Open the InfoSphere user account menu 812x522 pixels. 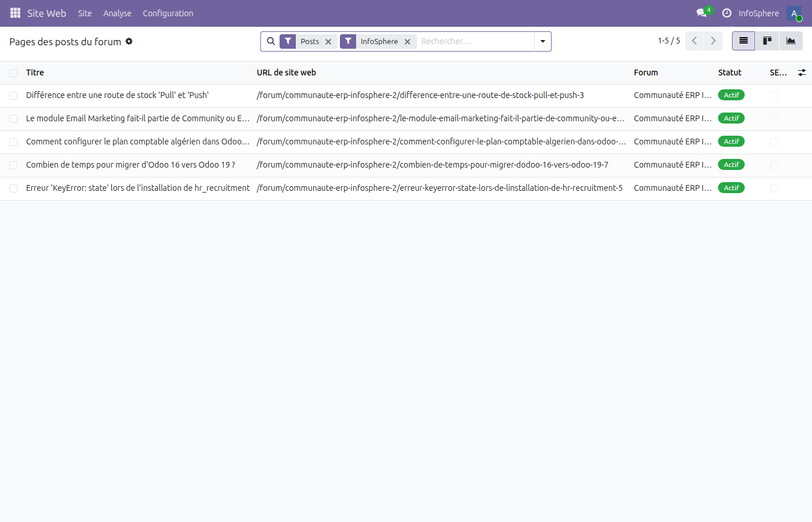(759, 13)
